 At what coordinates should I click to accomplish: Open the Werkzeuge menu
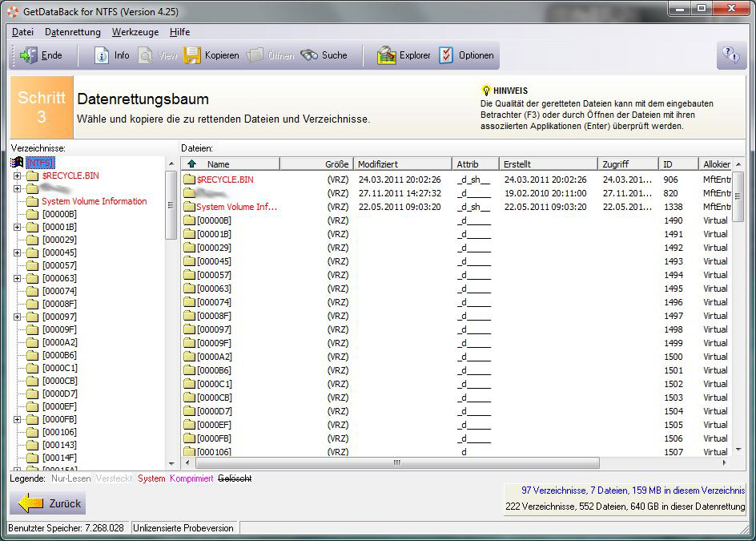pyautogui.click(x=135, y=32)
